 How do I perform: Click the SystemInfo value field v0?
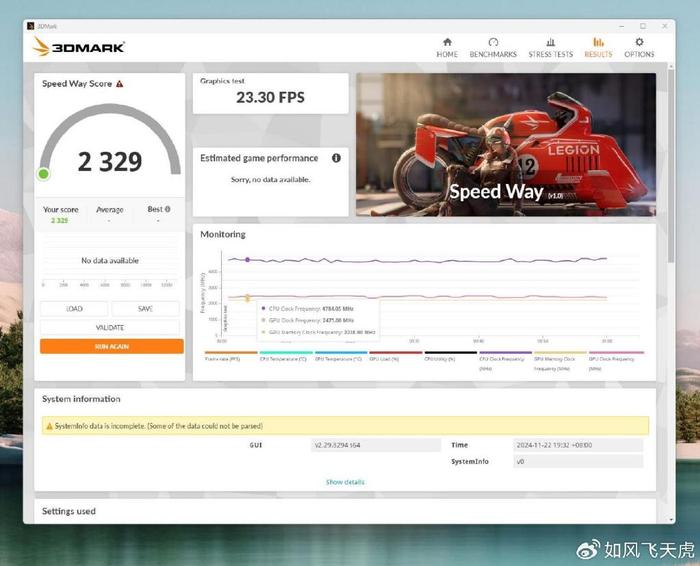click(x=578, y=462)
